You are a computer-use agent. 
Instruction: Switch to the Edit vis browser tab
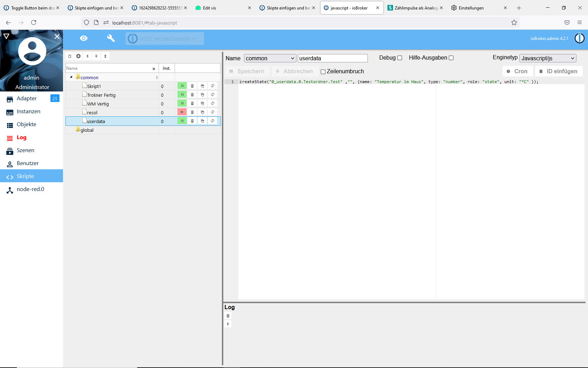point(223,8)
